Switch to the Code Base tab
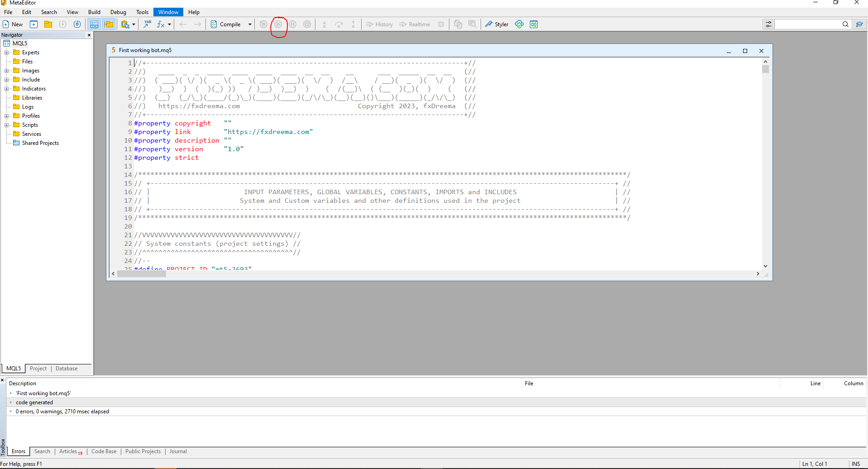 pyautogui.click(x=104, y=451)
